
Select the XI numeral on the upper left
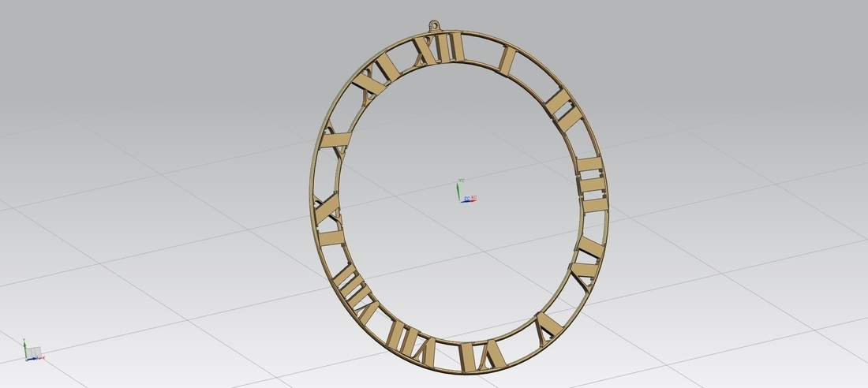tap(376, 77)
